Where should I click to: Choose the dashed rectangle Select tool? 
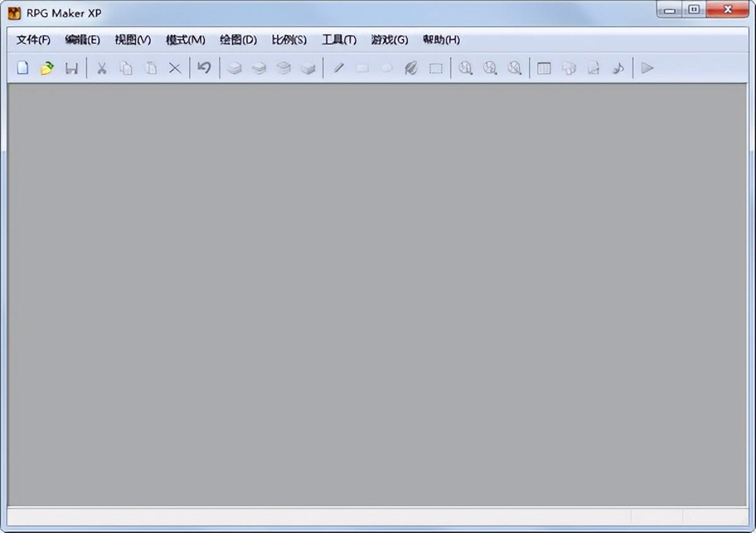pyautogui.click(x=436, y=68)
